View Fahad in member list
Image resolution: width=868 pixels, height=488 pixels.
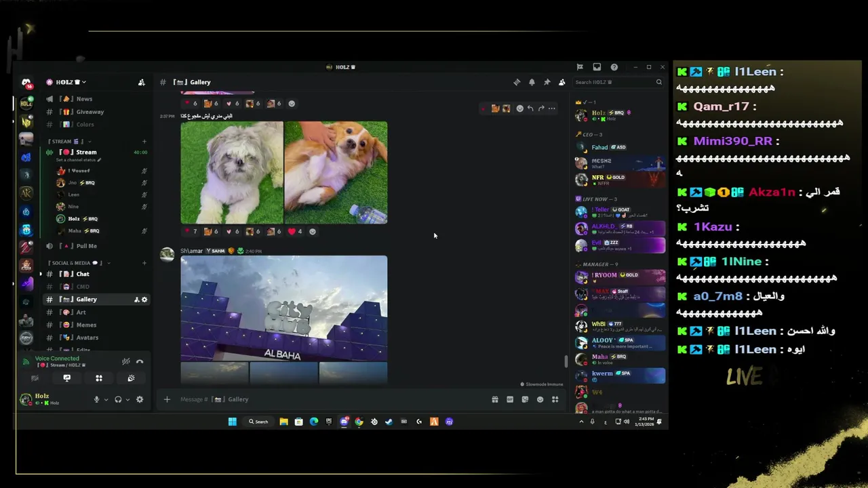(619, 147)
